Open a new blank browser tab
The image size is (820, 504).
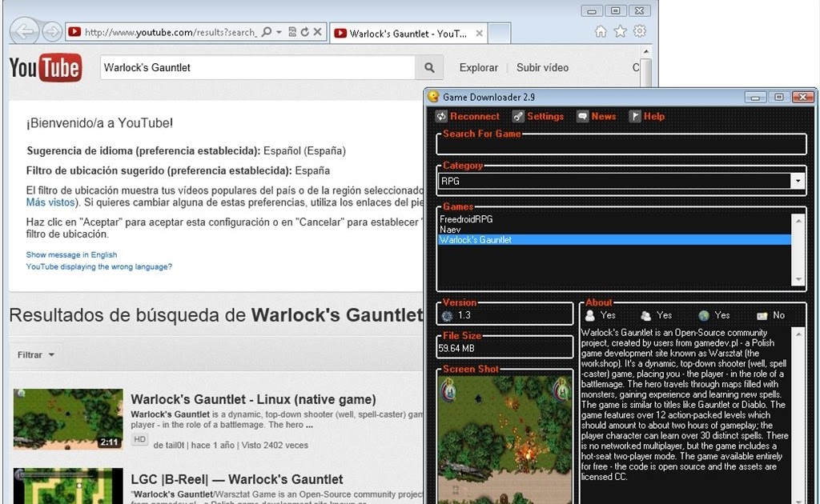500,34
